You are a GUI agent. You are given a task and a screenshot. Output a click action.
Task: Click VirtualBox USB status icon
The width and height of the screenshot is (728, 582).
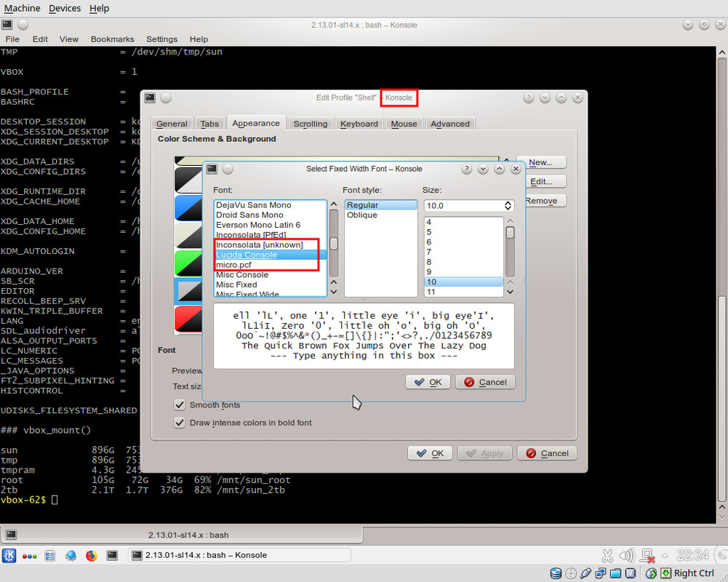click(586, 573)
